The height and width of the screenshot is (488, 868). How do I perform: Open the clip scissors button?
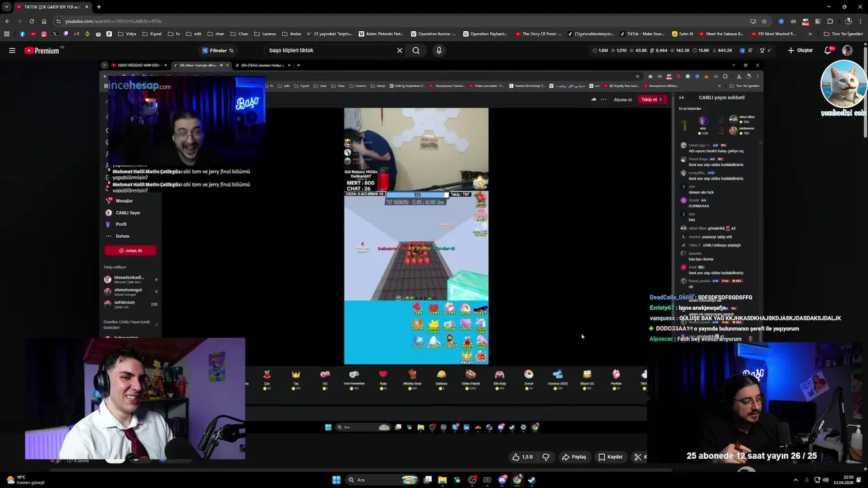[638, 457]
